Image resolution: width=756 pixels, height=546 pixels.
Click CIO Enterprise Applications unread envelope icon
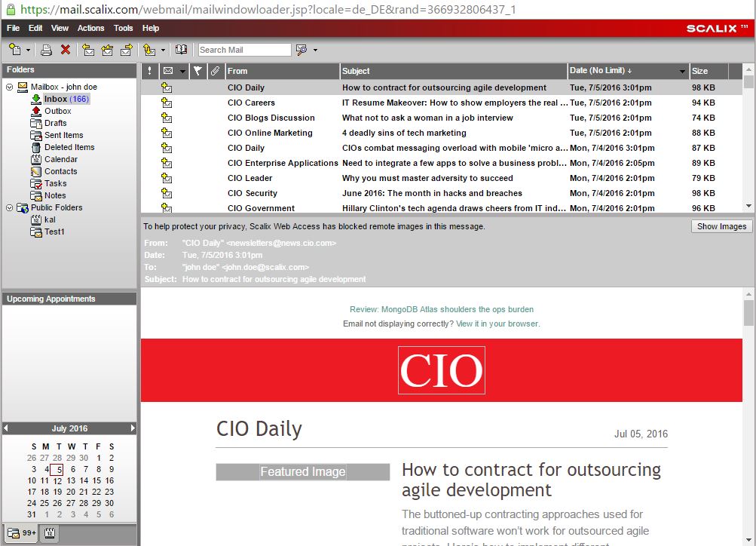tap(167, 163)
